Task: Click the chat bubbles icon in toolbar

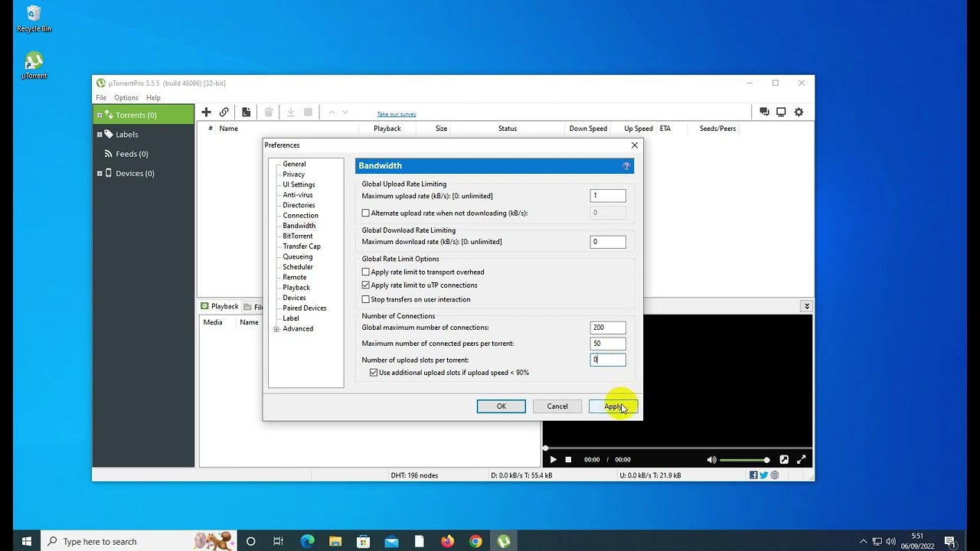Action: [x=764, y=112]
